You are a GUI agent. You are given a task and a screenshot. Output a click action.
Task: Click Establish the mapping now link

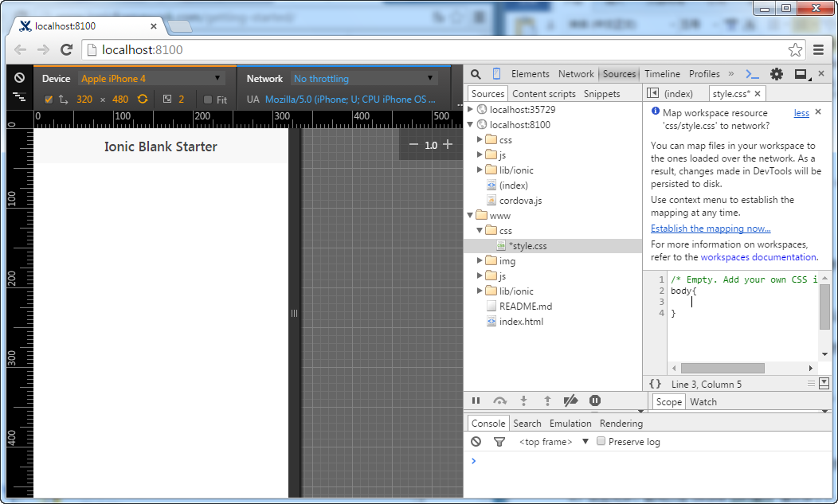pos(711,229)
